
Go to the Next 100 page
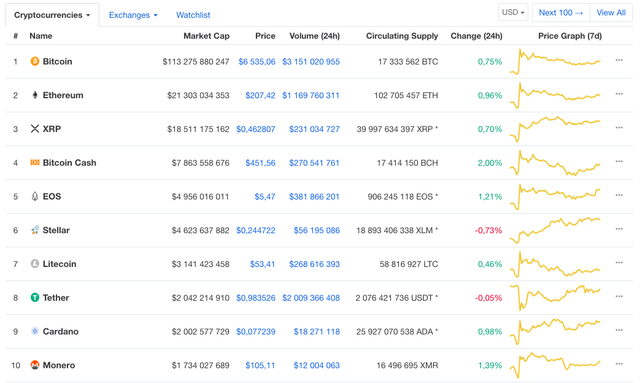click(561, 13)
